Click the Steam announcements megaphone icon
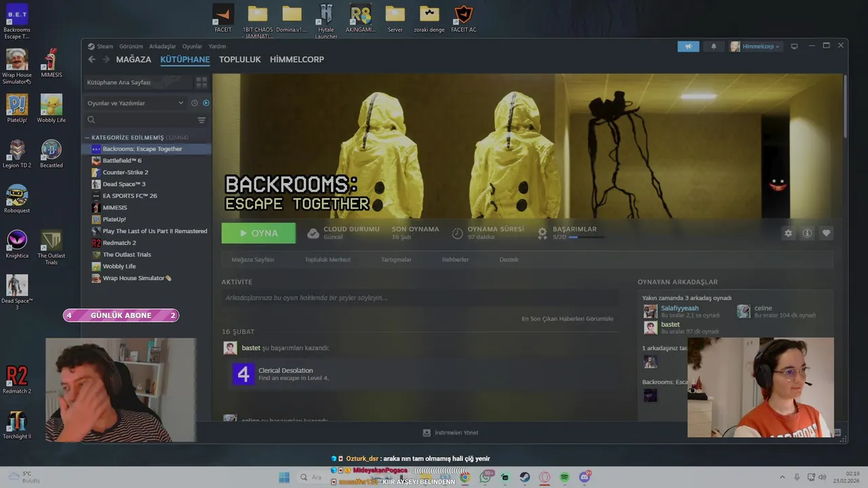The image size is (868, 488). pos(688,46)
